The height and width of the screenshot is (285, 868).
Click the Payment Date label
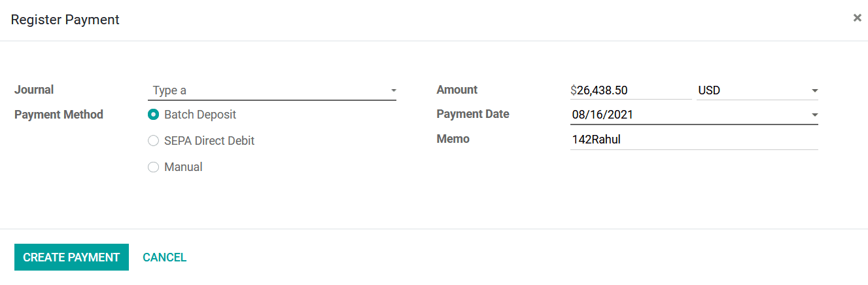tap(473, 114)
